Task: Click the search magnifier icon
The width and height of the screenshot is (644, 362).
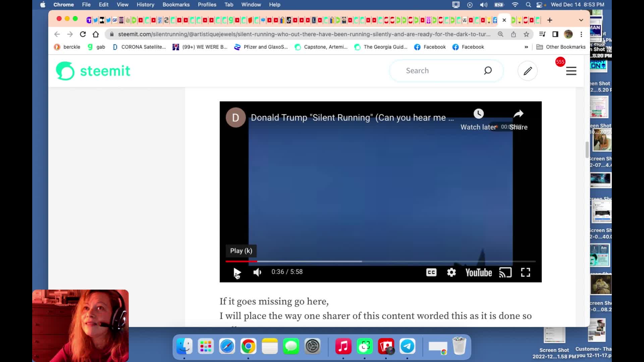Action: [488, 70]
